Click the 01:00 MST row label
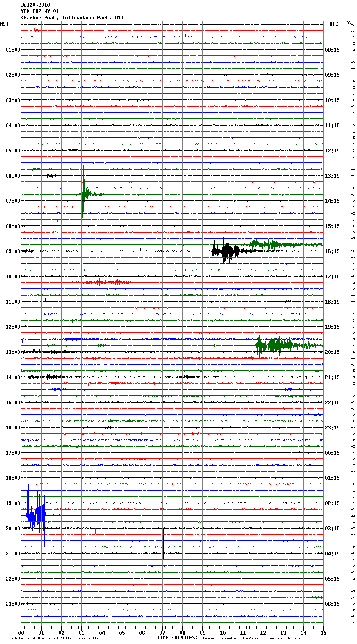 pyautogui.click(x=13, y=50)
